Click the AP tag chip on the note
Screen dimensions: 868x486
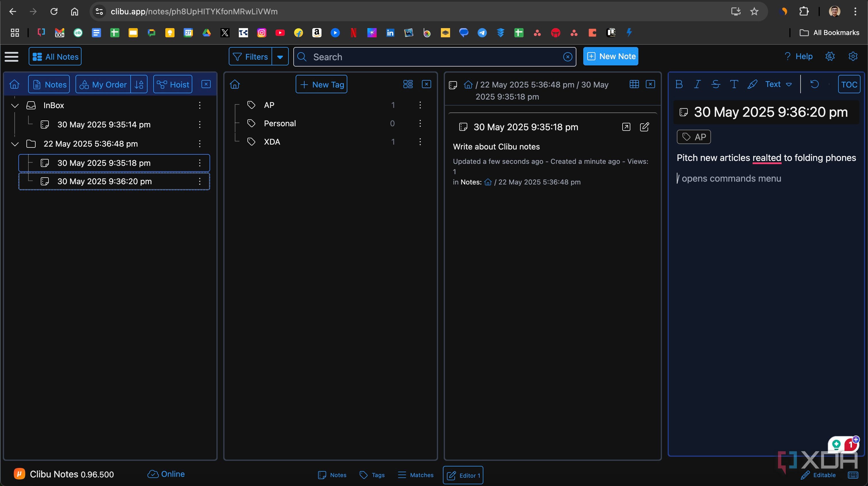click(x=694, y=137)
